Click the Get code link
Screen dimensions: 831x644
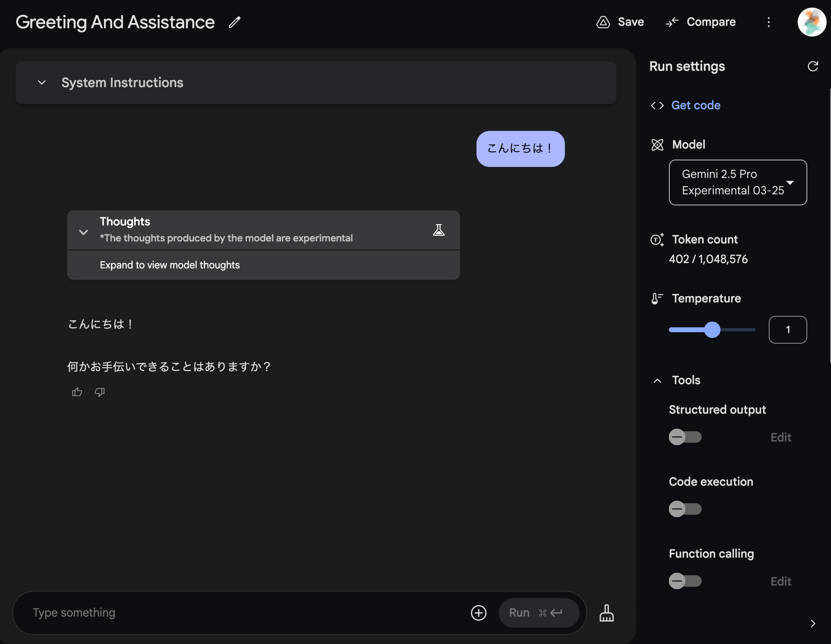(696, 106)
